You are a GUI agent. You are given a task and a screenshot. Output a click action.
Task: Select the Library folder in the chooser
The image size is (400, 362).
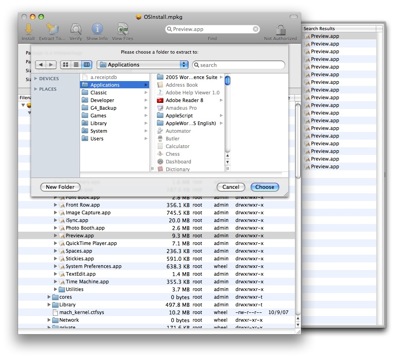click(115, 123)
